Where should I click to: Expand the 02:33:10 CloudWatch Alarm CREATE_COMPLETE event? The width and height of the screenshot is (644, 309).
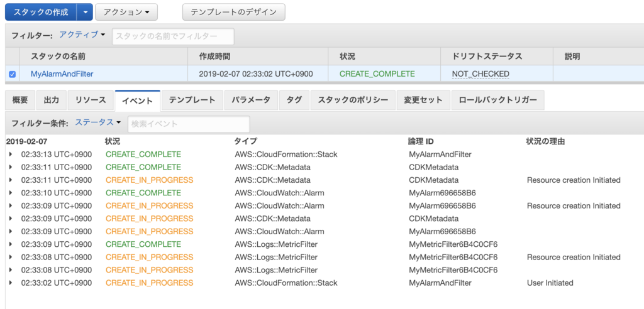pos(10,193)
